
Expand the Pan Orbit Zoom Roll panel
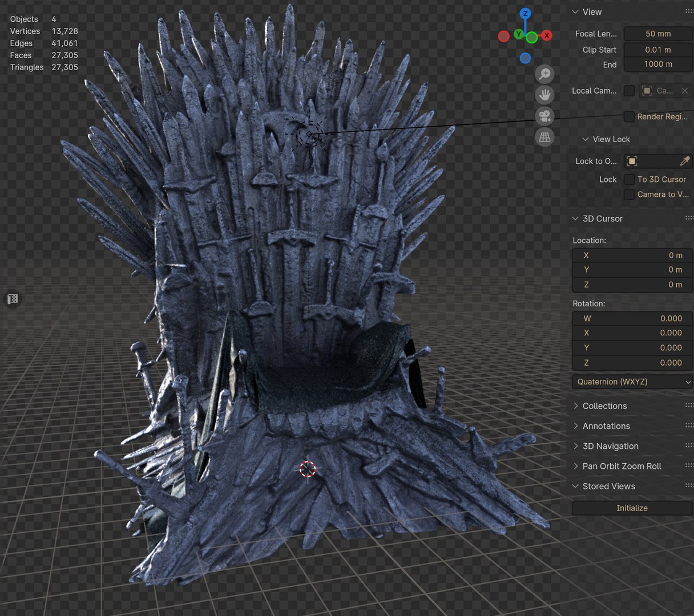tap(575, 466)
